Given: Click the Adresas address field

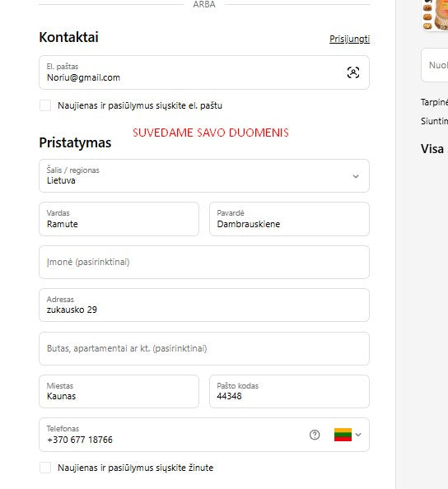Looking at the screenshot, I should pyautogui.click(x=204, y=305).
